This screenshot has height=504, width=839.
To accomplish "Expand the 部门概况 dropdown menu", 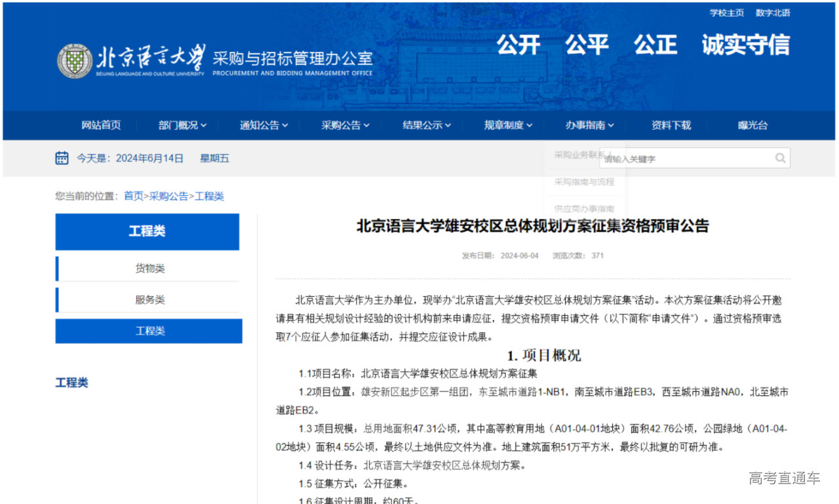I will click(182, 125).
